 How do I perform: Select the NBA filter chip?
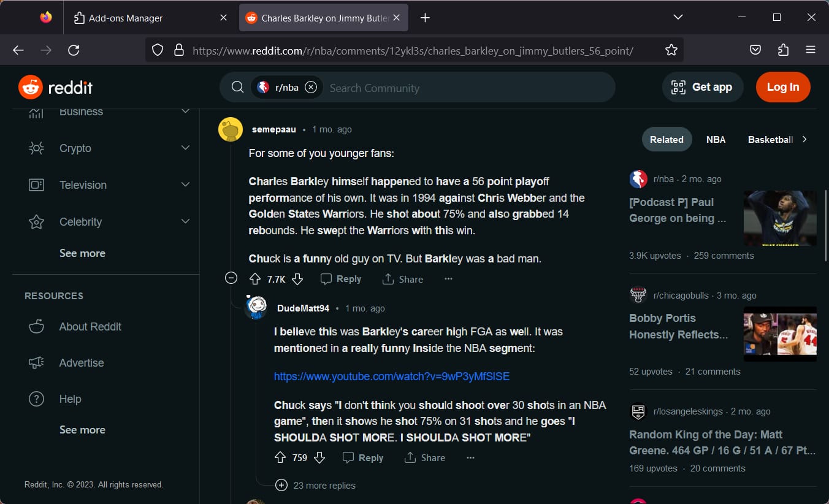(716, 139)
